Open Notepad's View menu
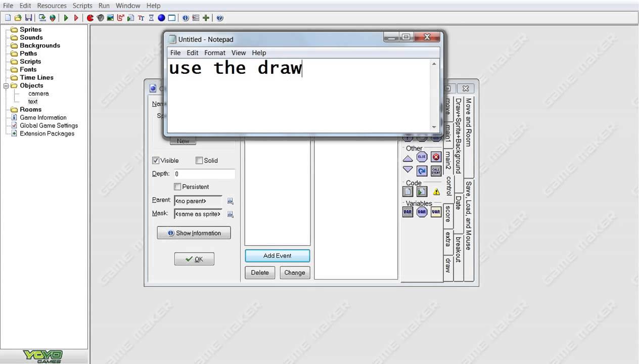This screenshot has width=639, height=364. 239,53
